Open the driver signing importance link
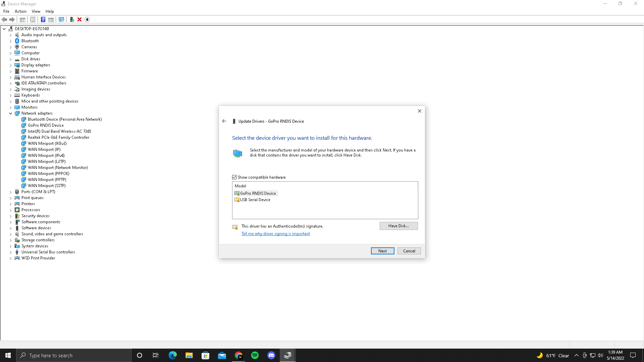Screen dimensions: 644x362 [276, 233]
